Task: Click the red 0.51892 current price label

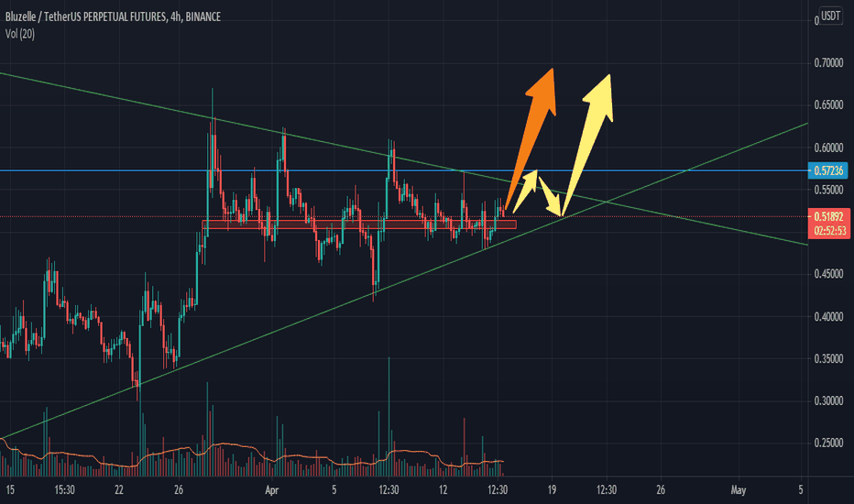Action: click(827, 216)
